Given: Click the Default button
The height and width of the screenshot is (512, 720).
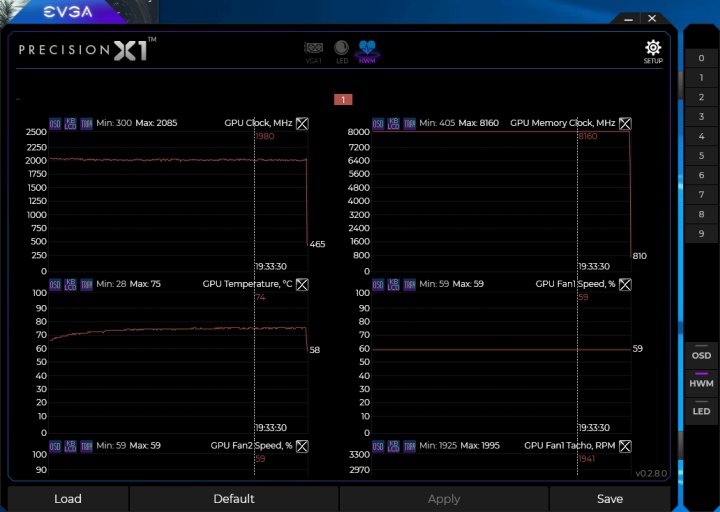Looking at the screenshot, I should click(x=234, y=499).
